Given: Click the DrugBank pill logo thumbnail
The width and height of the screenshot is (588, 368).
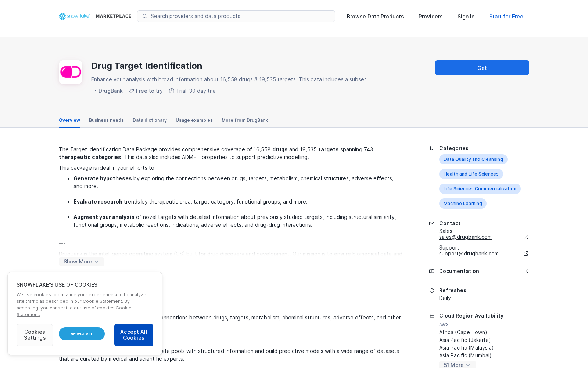Looking at the screenshot, I should [x=71, y=72].
